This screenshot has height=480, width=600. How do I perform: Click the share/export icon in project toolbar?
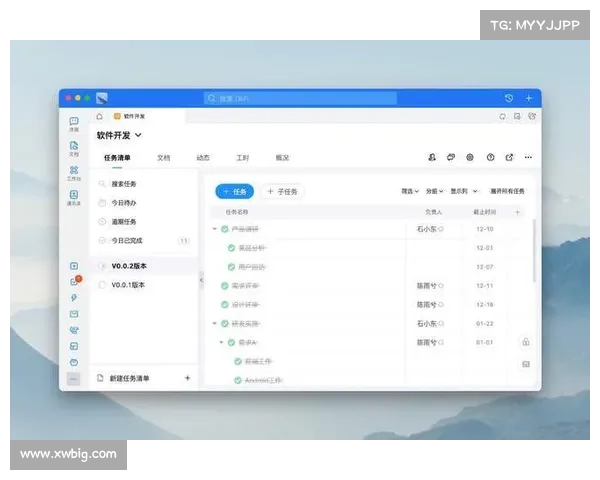[x=509, y=157]
